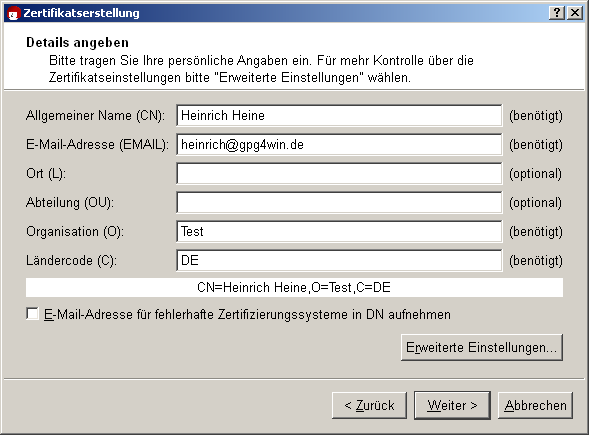The width and height of the screenshot is (589, 435).
Task: Select the Ländercode (C) field with DE
Action: tap(339, 260)
